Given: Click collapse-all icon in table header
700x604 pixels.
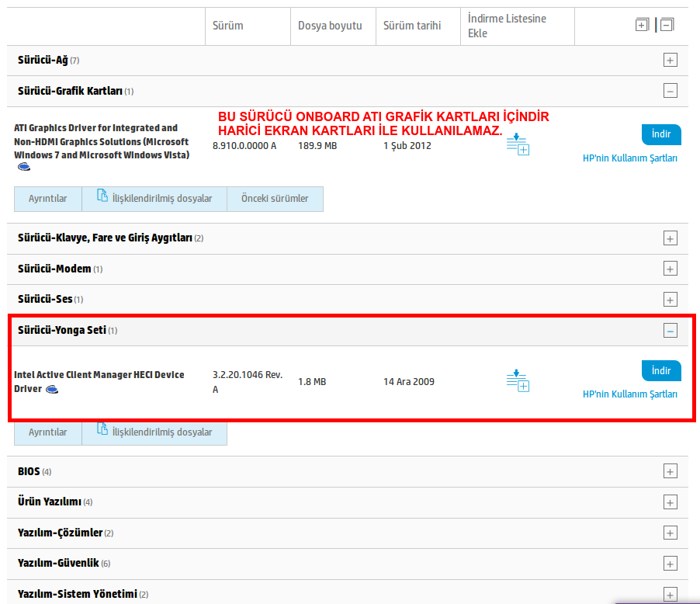Looking at the screenshot, I should click(667, 25).
